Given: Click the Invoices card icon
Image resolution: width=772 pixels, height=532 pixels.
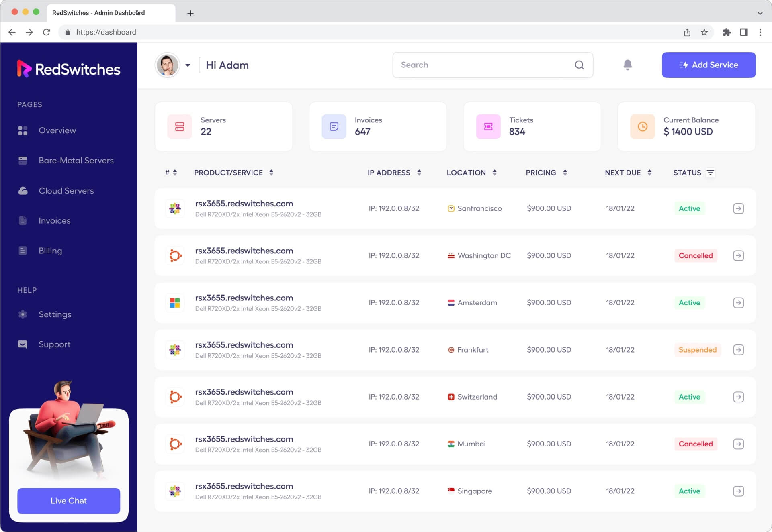Looking at the screenshot, I should [x=334, y=126].
